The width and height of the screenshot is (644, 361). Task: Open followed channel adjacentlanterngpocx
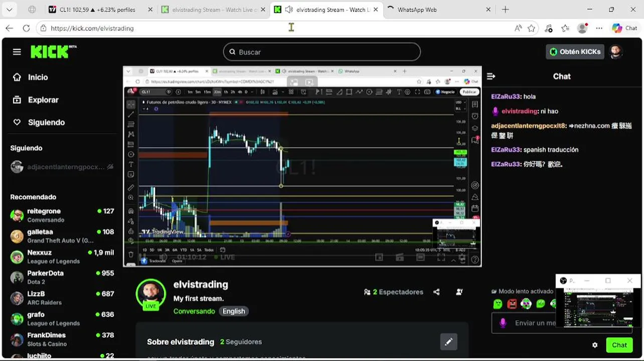[x=62, y=167]
